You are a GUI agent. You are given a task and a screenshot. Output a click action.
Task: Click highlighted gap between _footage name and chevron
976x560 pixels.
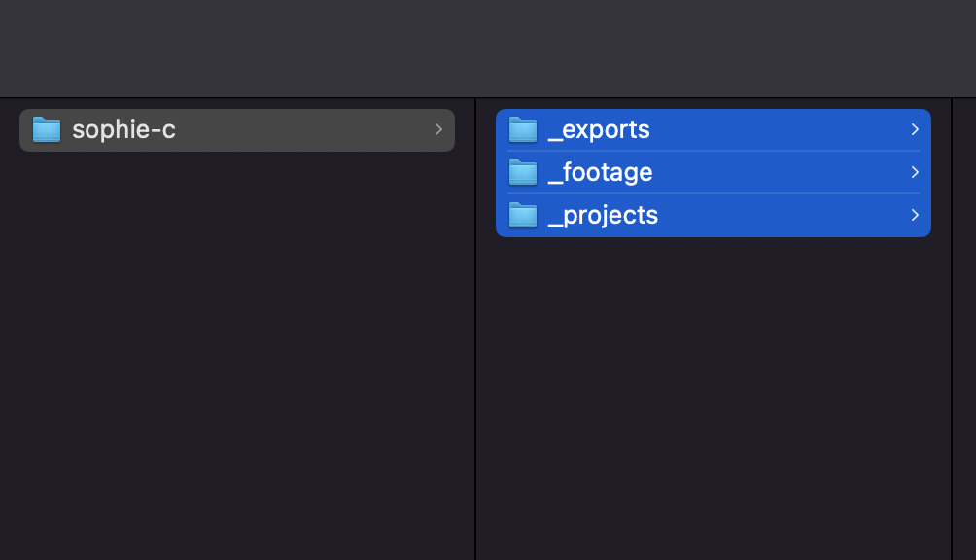[778, 172]
